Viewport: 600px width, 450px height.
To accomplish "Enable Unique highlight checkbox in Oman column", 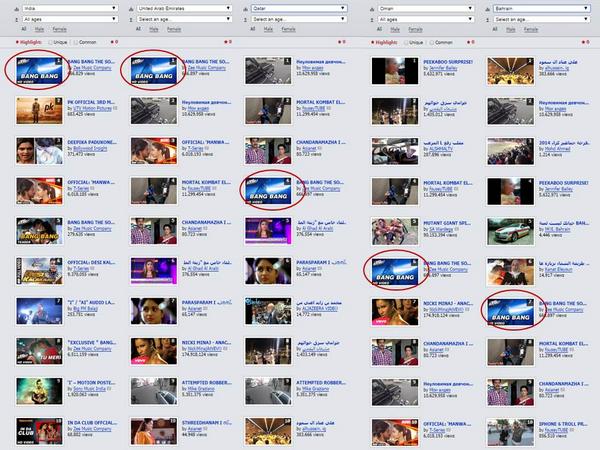I will pyautogui.click(x=406, y=42).
